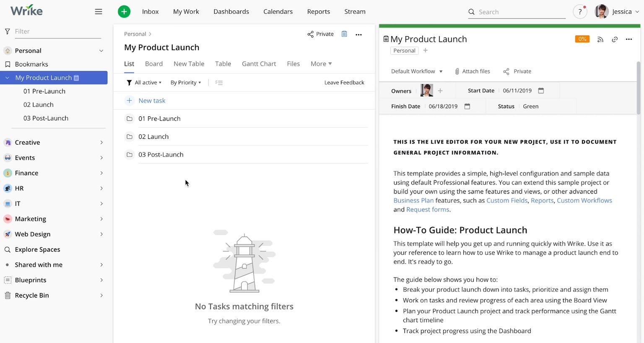
Task: Click the detail panel vertical scrollbar
Action: [x=639, y=88]
